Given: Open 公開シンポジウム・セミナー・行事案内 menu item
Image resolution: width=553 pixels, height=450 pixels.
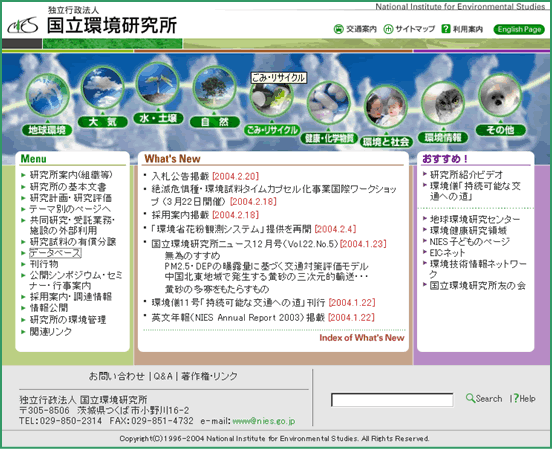Looking at the screenshot, I should 76,281.
